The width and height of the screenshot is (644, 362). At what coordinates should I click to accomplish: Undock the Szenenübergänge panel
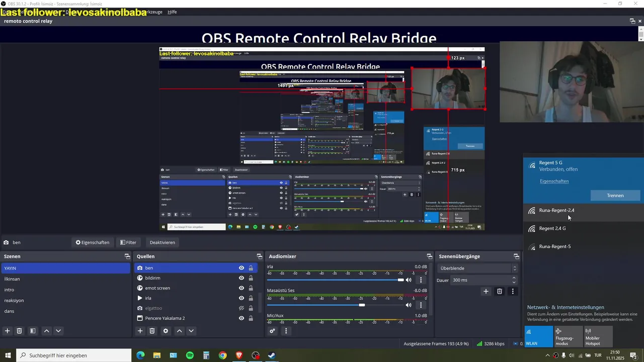(x=516, y=256)
